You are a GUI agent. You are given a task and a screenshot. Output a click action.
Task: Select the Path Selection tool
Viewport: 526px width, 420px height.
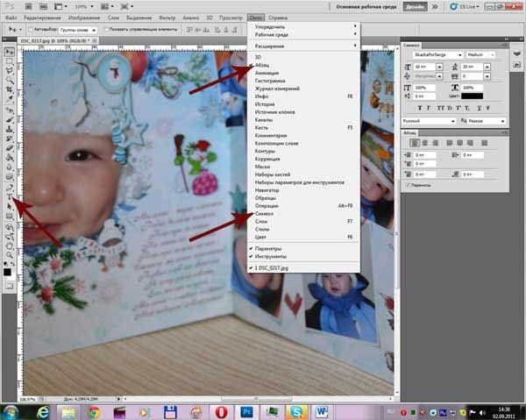pos(9,206)
